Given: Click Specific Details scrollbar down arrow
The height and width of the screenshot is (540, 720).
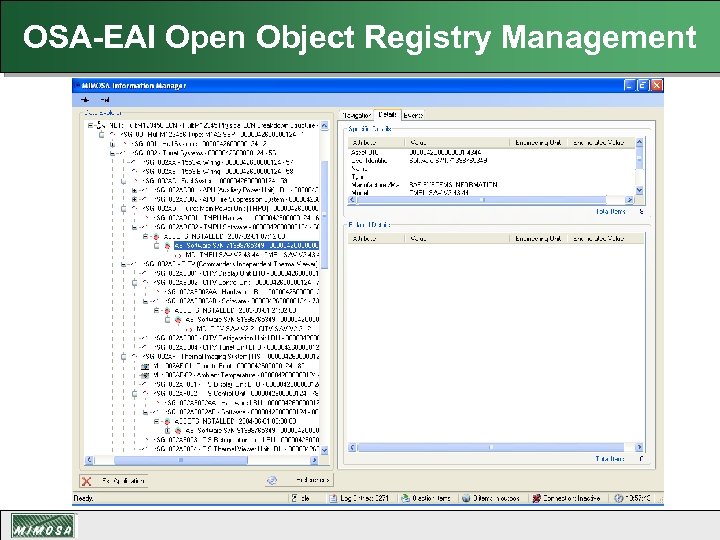Looking at the screenshot, I should click(x=640, y=190).
